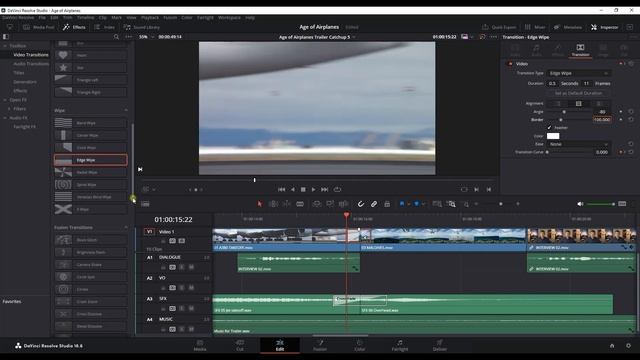Jump to first frame in viewer

281,189
